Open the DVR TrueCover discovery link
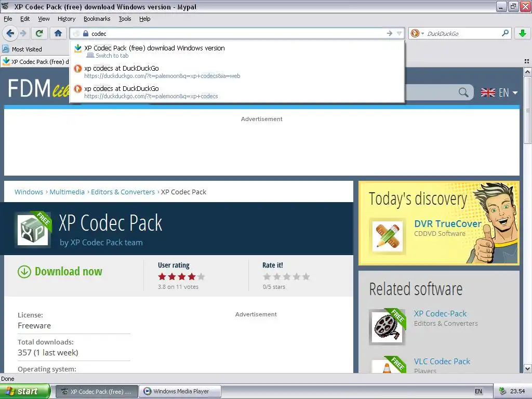This screenshot has height=399, width=532. [x=447, y=223]
